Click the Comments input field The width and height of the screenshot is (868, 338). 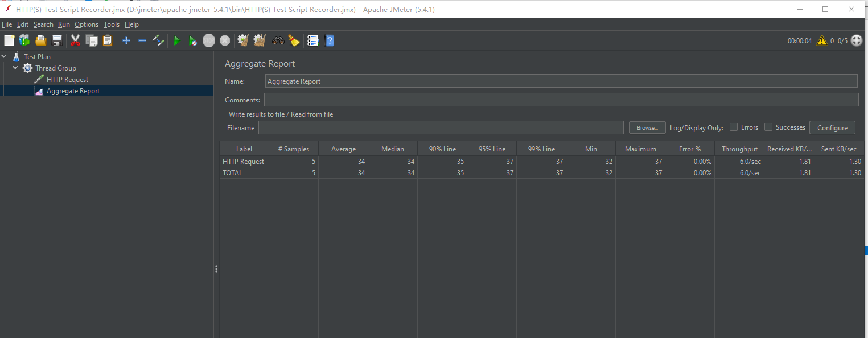(x=561, y=100)
